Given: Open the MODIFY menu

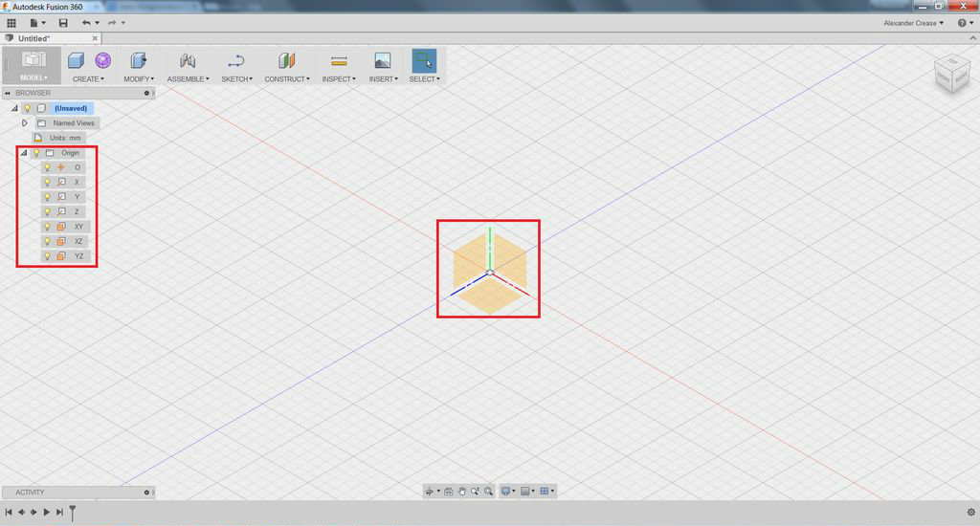Looking at the screenshot, I should pyautogui.click(x=139, y=79).
